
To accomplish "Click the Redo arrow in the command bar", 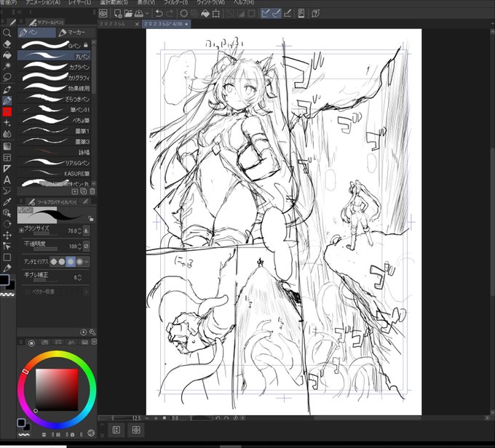I will pyautogui.click(x=170, y=13).
